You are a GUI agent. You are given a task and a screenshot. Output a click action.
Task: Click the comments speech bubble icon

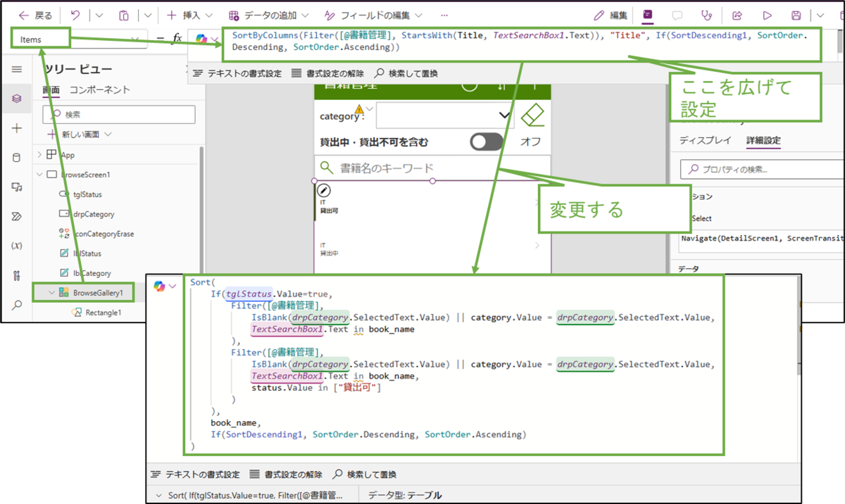pyautogui.click(x=677, y=15)
